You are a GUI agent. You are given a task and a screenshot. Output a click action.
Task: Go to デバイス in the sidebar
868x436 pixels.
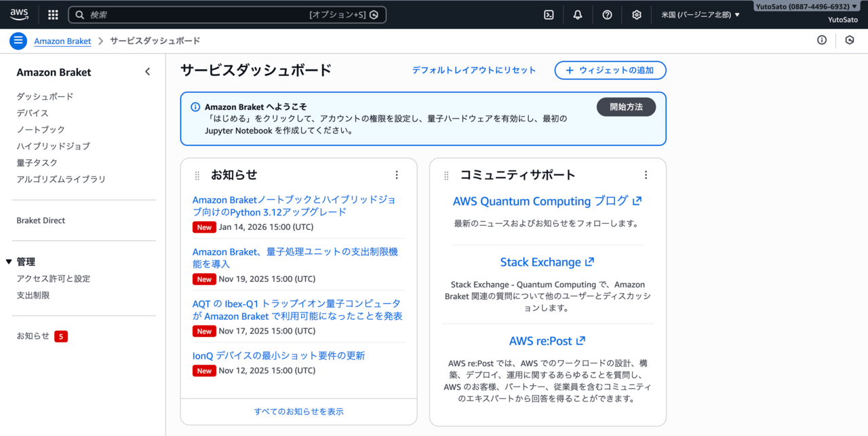pos(33,113)
